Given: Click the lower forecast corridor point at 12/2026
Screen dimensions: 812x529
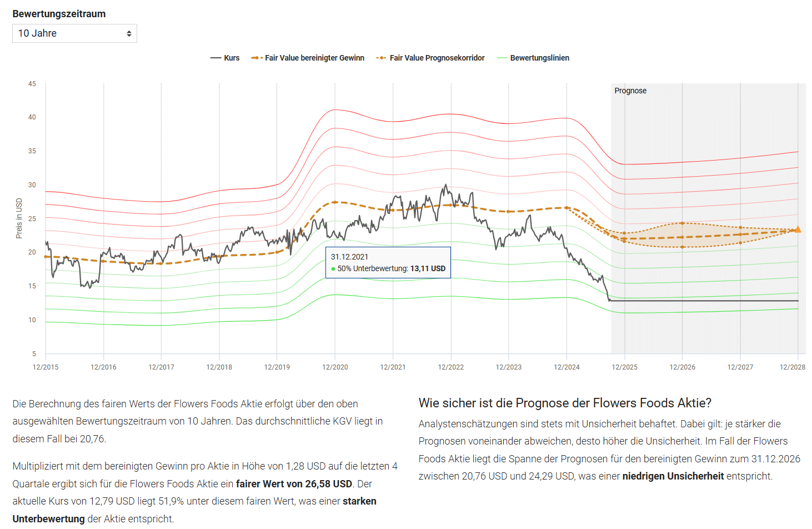Looking at the screenshot, I should click(682, 247).
